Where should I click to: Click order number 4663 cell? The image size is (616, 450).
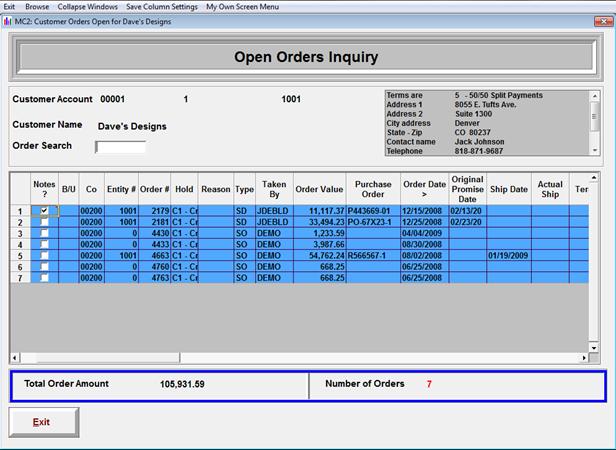click(x=154, y=255)
